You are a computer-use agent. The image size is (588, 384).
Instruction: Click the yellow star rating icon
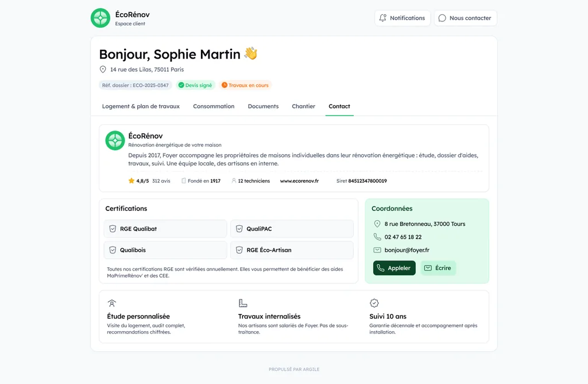click(x=131, y=181)
